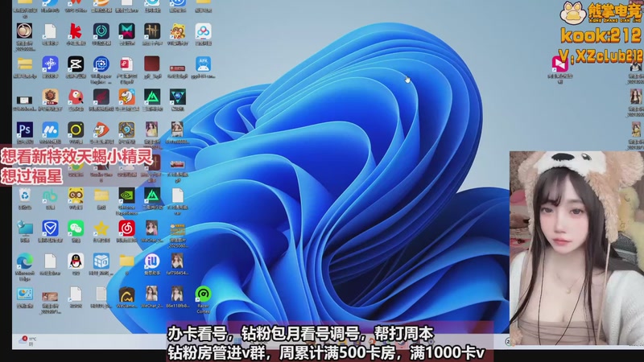
Task: Launch the dark icon with red wing
Action: (101, 97)
